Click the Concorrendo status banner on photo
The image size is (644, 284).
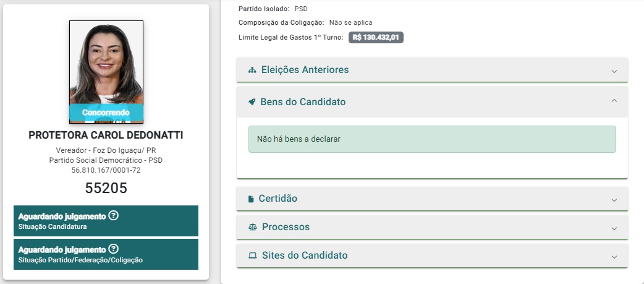coord(106,112)
